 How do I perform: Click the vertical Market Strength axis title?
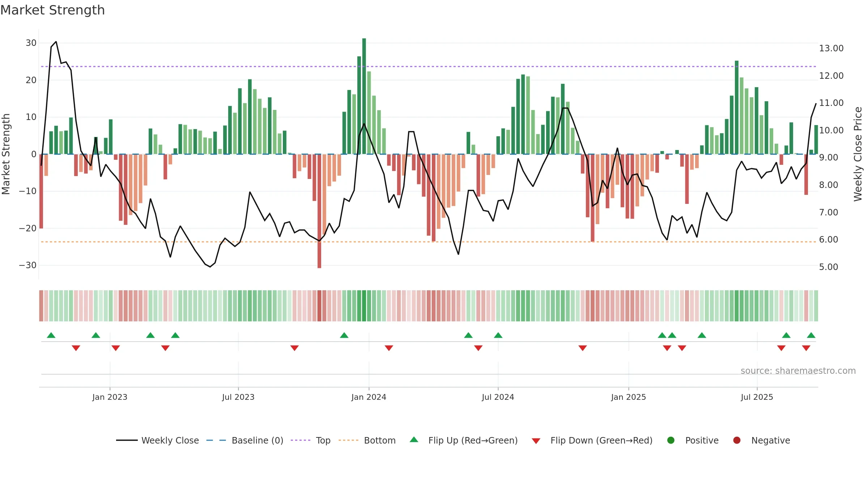pyautogui.click(x=6, y=154)
